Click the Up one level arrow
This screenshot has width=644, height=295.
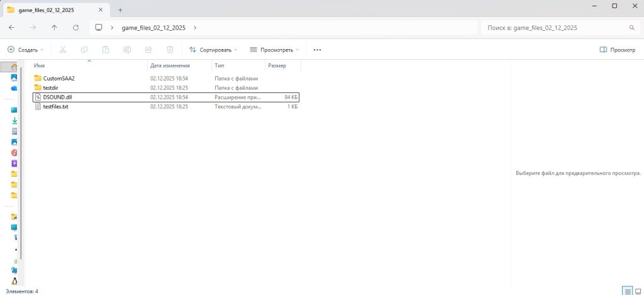(x=54, y=28)
